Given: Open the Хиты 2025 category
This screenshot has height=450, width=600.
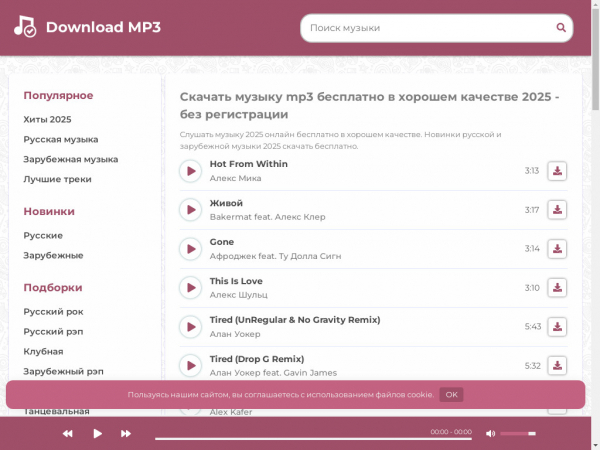Looking at the screenshot, I should tap(47, 119).
